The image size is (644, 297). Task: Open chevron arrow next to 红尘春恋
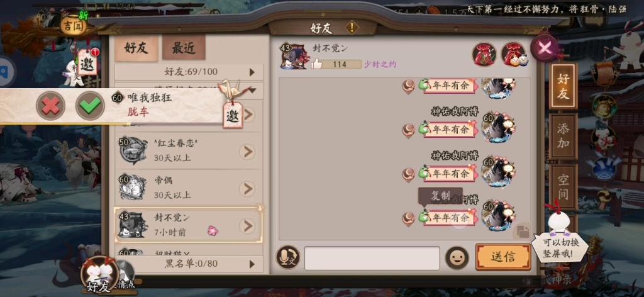247,152
